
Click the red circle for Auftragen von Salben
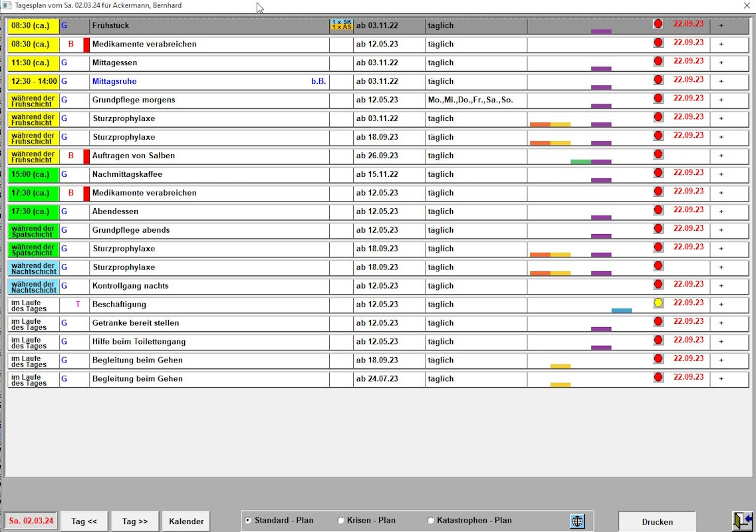click(658, 154)
